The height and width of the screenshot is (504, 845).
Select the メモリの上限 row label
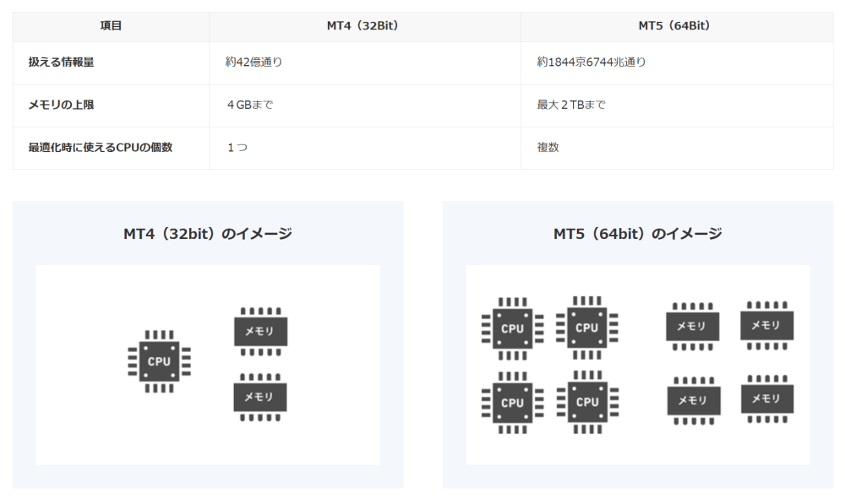click(61, 105)
